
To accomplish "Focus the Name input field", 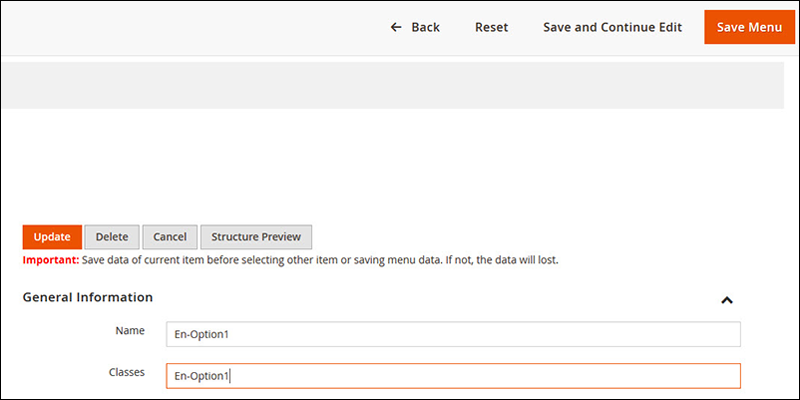I will (453, 334).
